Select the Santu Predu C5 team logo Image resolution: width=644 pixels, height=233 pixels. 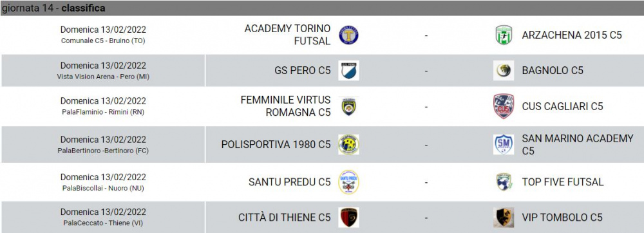348,182
